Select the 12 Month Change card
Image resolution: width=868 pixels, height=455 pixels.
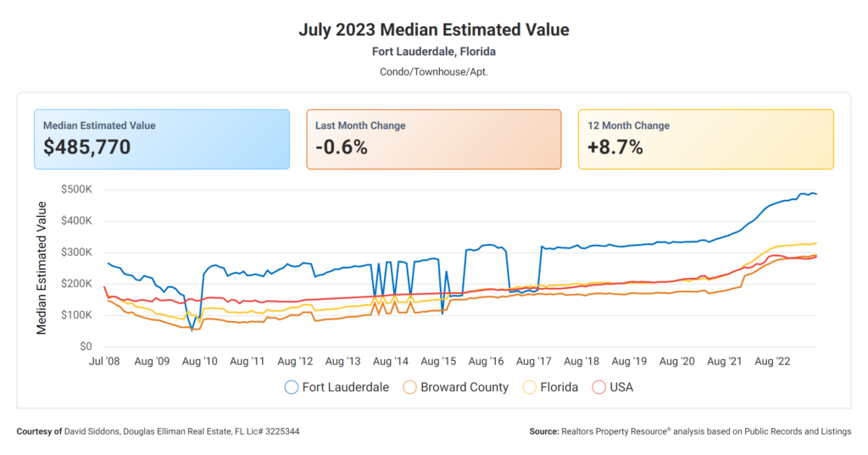pos(706,140)
